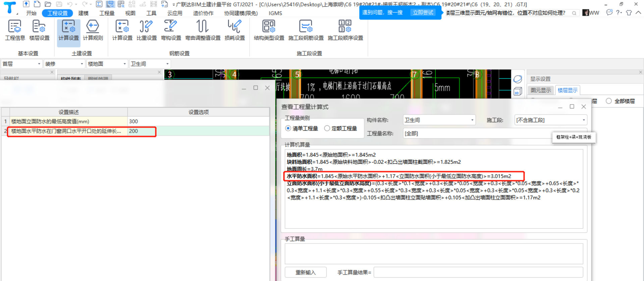Open 计算规则 calculation rules
The height and width of the screenshot is (281, 644).
[x=93, y=30]
